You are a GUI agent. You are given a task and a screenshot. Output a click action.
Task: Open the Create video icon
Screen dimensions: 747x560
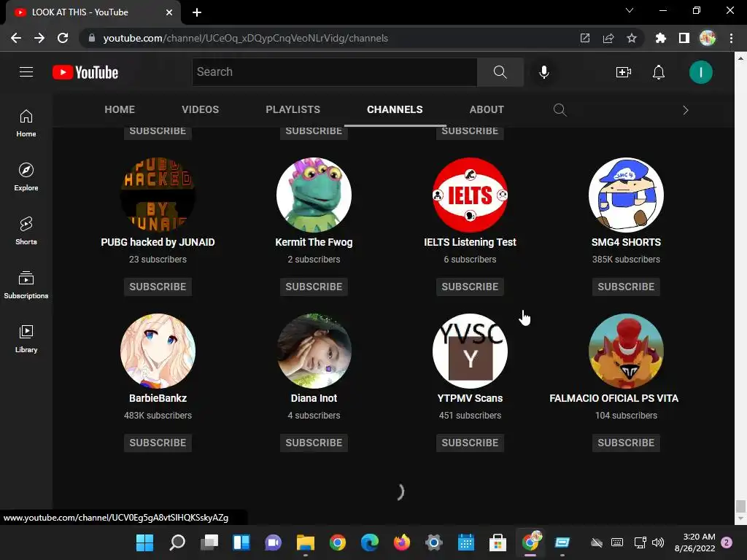(x=623, y=72)
